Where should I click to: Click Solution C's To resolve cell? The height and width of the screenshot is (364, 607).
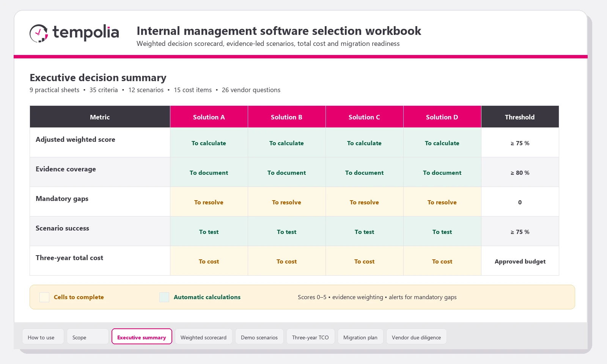(365, 202)
